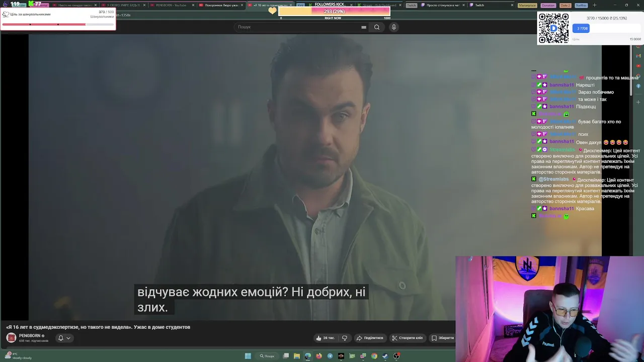Click chat message Нарешті from bannsha11
The height and width of the screenshot is (362, 644).
585,85
